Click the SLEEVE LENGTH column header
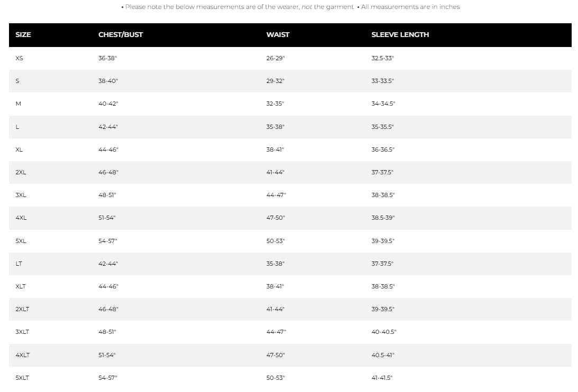The width and height of the screenshot is (578, 392). (x=400, y=35)
